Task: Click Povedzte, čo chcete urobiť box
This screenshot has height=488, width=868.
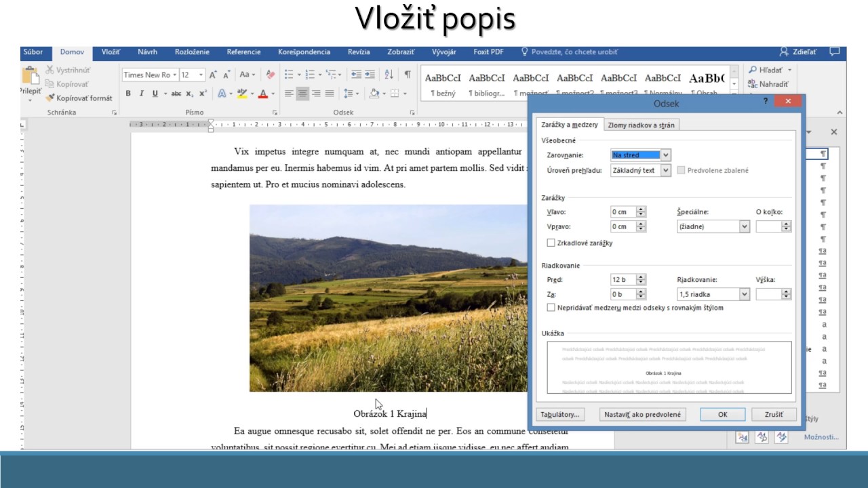Action: tap(569, 52)
